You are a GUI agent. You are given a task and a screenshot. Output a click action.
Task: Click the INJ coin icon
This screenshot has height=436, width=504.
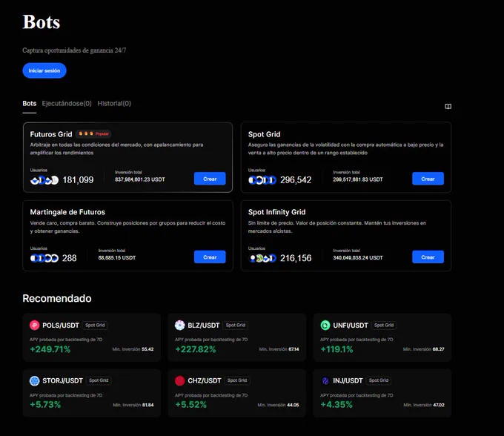tap(325, 380)
